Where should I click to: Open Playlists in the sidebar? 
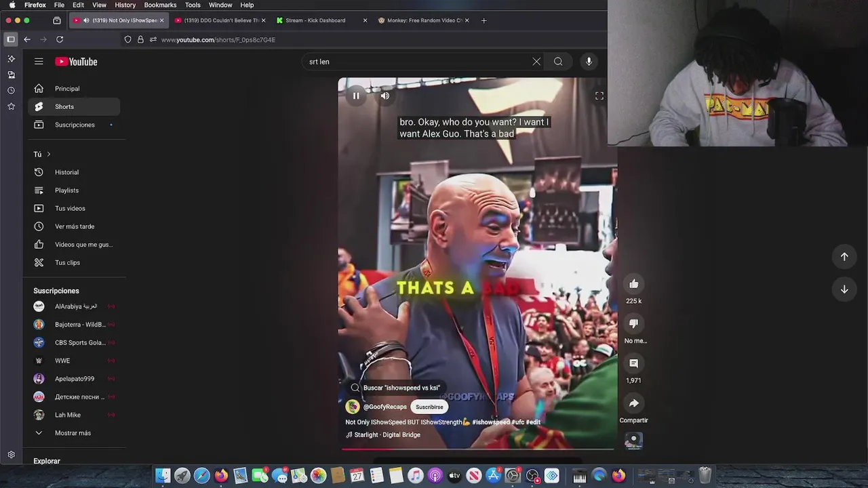74,190
